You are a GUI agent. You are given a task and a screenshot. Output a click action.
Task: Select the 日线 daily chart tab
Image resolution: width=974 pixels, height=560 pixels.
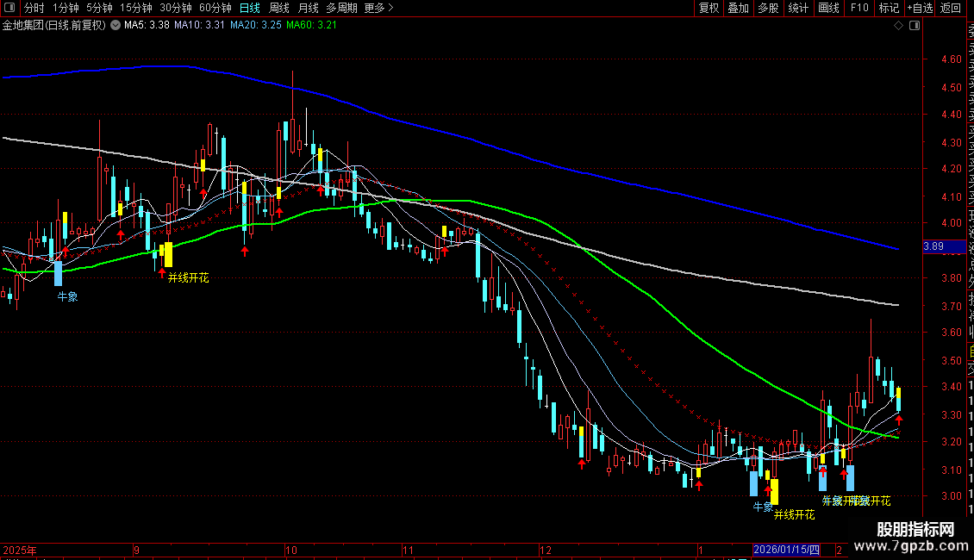[x=250, y=8]
